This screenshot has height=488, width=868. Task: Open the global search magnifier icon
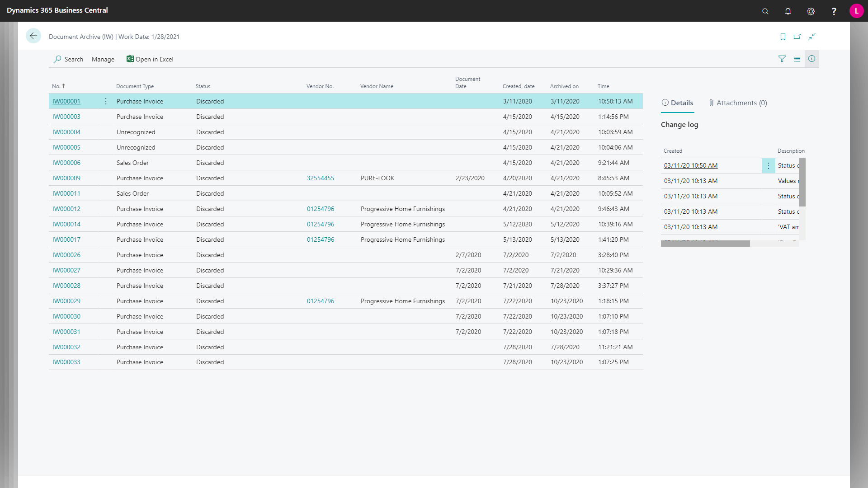[x=765, y=11]
